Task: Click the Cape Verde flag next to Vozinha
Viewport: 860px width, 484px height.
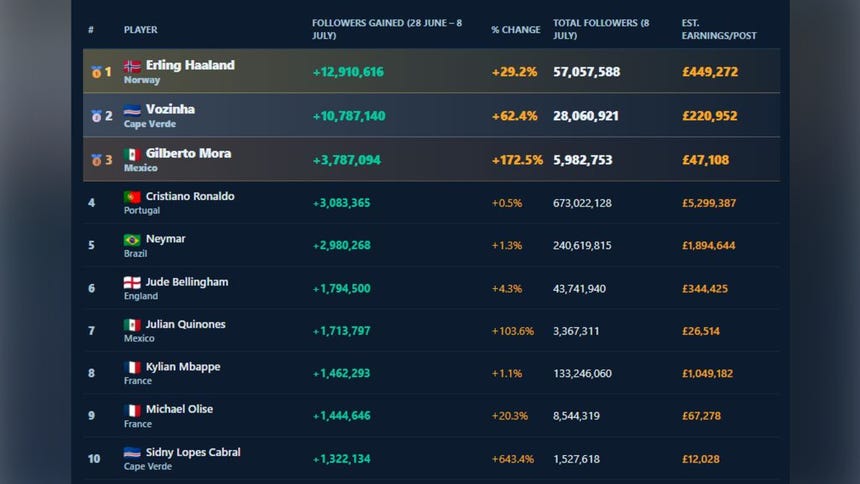Action: pos(132,110)
